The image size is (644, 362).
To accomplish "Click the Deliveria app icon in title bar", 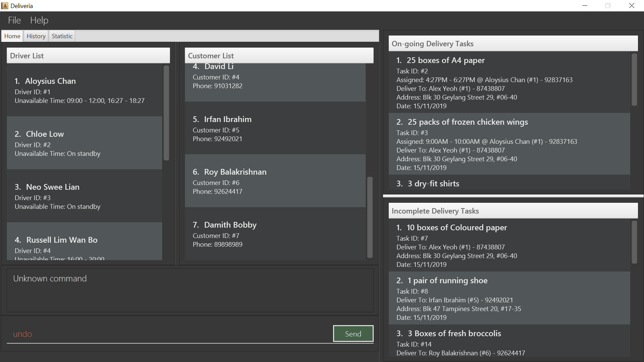I will 5,6.
